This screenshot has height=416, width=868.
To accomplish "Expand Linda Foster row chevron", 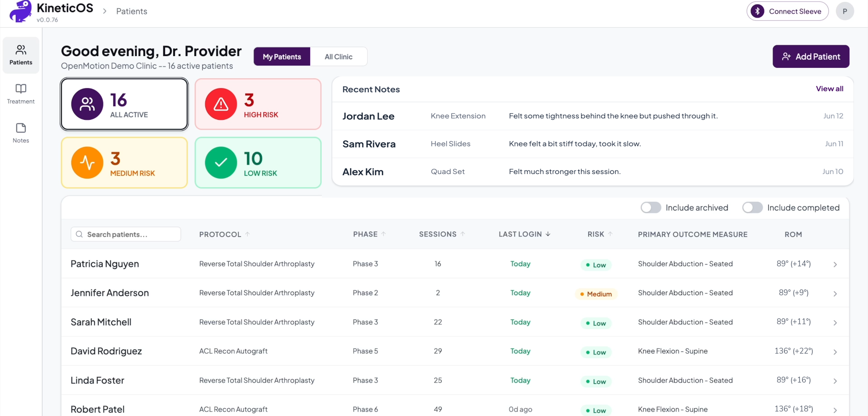I will [835, 381].
